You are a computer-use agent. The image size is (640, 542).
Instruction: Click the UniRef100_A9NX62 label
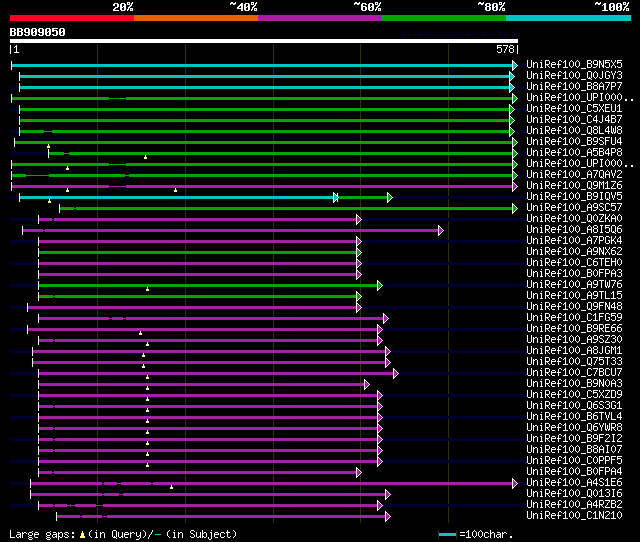click(x=574, y=252)
